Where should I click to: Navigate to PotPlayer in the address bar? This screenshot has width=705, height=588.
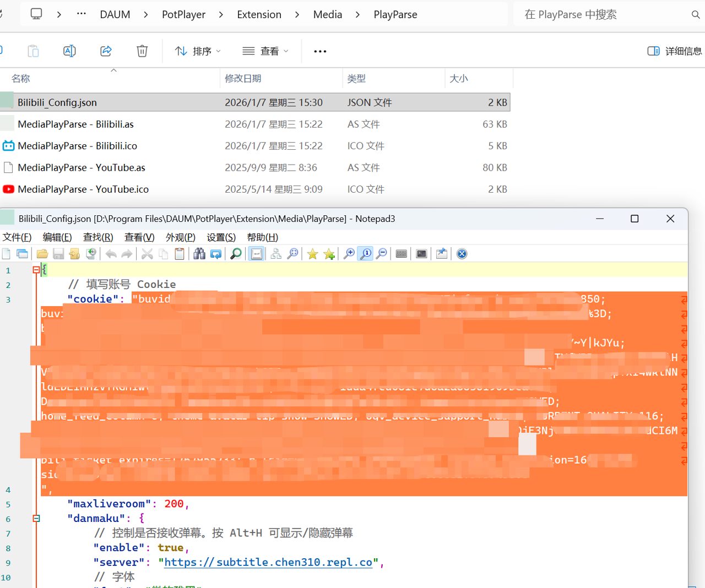(183, 15)
